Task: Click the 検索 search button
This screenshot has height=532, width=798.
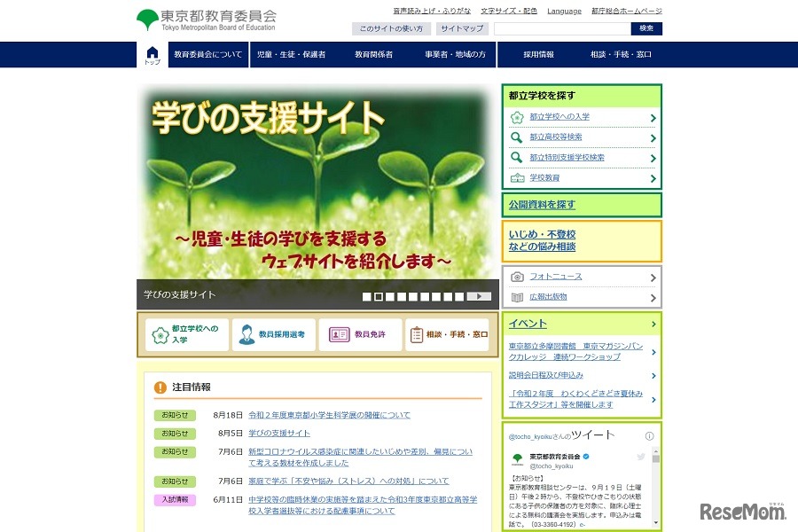Action: click(x=646, y=27)
